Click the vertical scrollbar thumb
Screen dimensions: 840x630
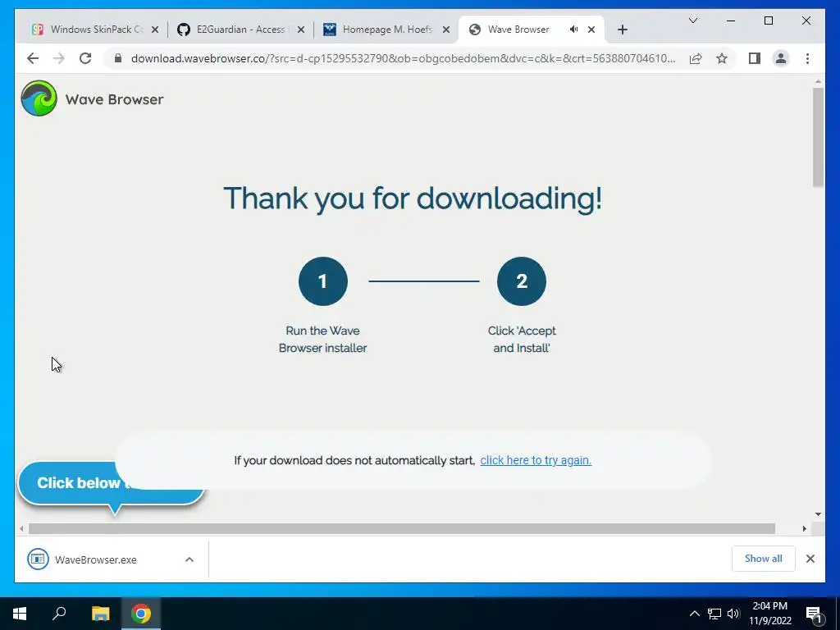(x=818, y=138)
